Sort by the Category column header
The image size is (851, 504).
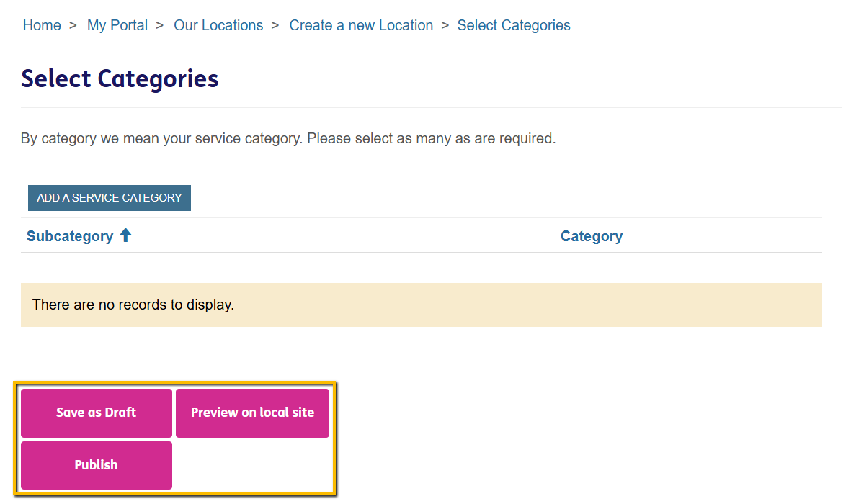tap(592, 236)
